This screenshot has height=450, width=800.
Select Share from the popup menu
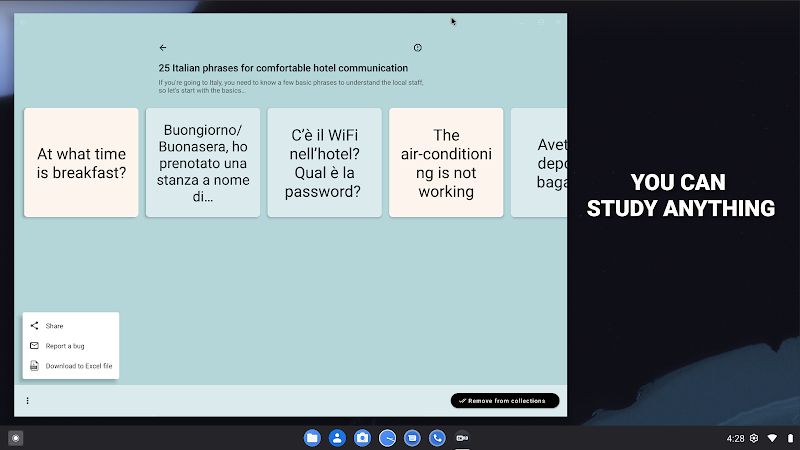pos(71,326)
